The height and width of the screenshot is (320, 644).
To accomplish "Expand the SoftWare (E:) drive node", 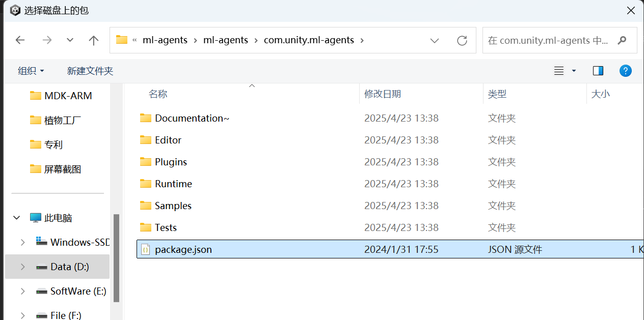I will pyautogui.click(x=22, y=291).
